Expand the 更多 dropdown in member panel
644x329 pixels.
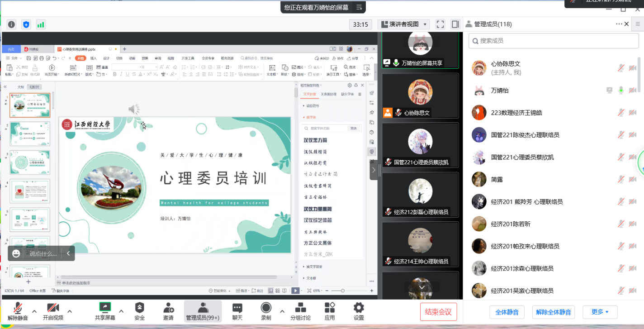pyautogui.click(x=600, y=312)
